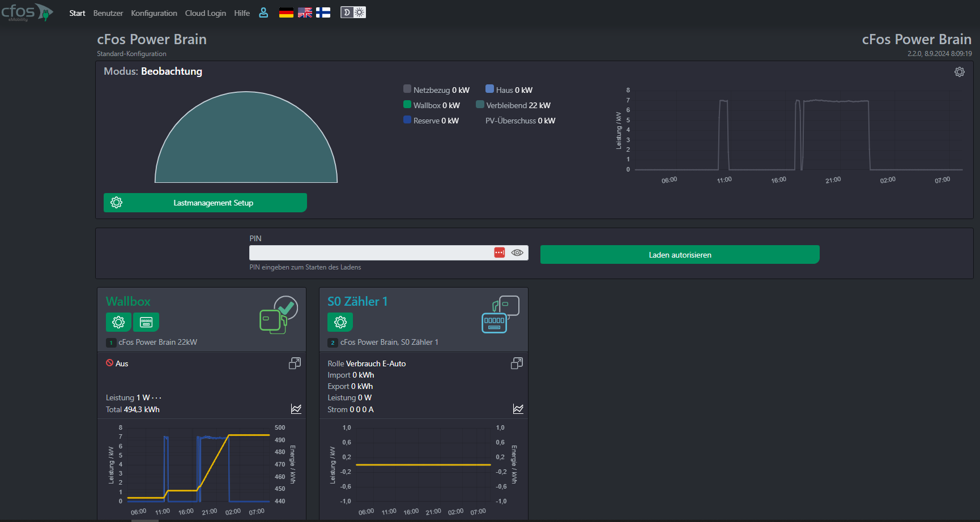This screenshot has height=522, width=980.
Task: Click Standard-Konfiguration subtitle
Action: point(131,54)
